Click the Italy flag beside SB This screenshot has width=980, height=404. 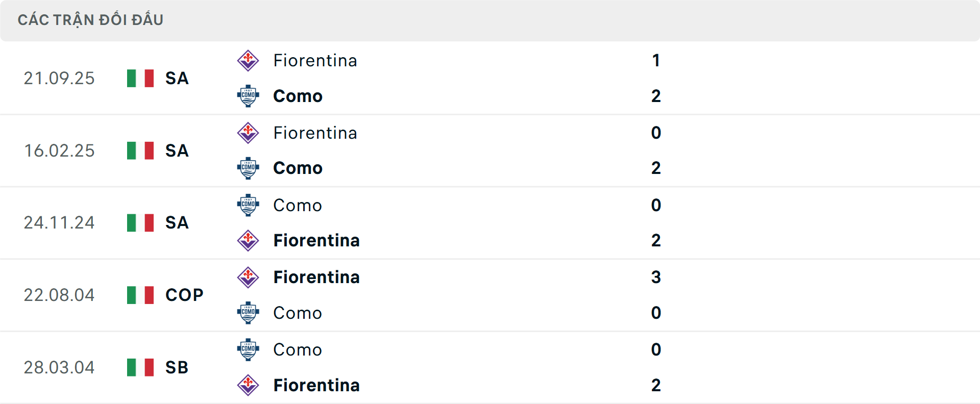coord(140,367)
